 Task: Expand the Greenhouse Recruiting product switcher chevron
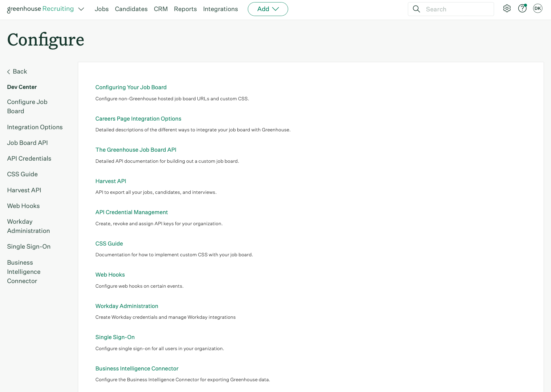(81, 9)
